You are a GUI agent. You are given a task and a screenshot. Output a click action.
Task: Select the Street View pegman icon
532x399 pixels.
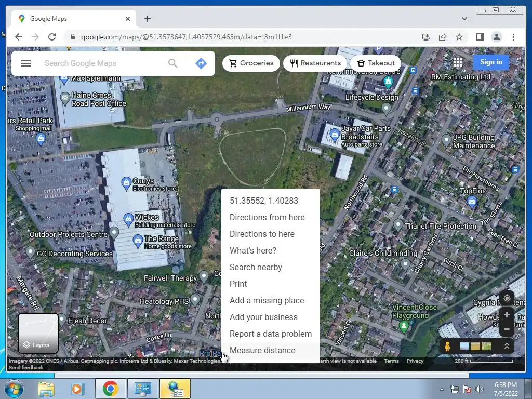[x=447, y=346]
